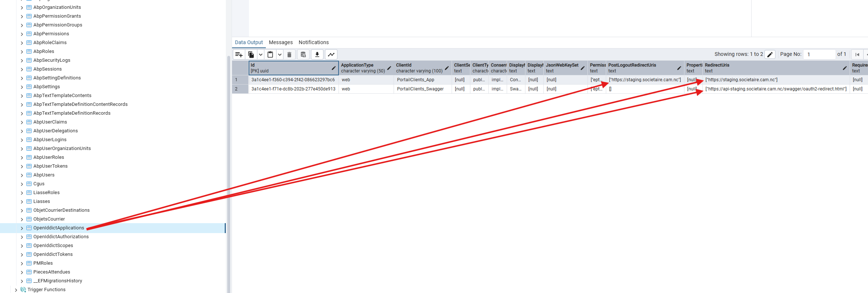The height and width of the screenshot is (293, 868).
Task: Switch to the Notifications tab
Action: coord(314,42)
